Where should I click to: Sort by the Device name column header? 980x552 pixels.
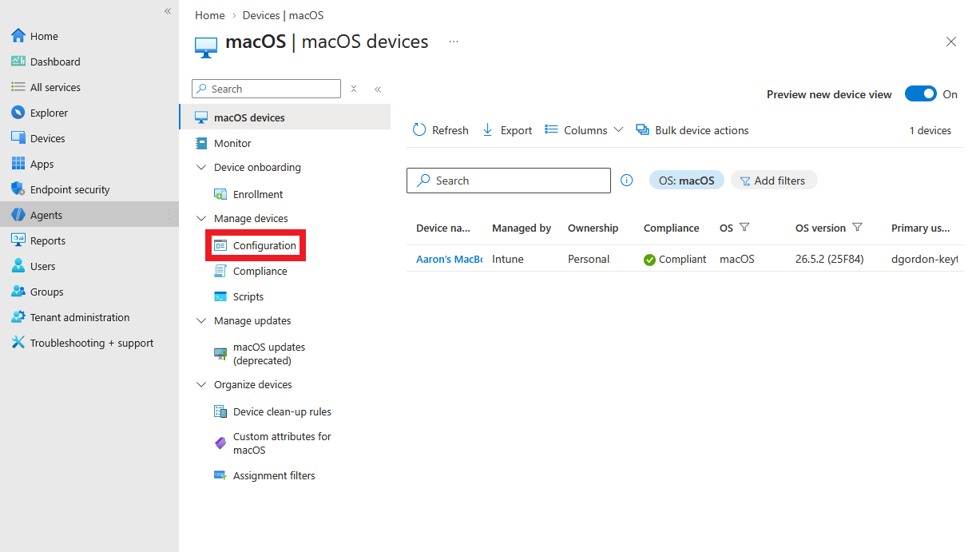pos(443,228)
